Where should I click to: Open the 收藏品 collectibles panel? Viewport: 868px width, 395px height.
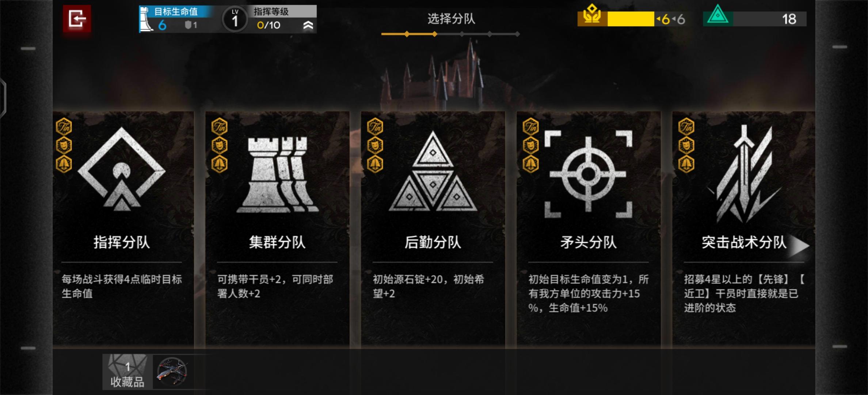[x=127, y=372]
